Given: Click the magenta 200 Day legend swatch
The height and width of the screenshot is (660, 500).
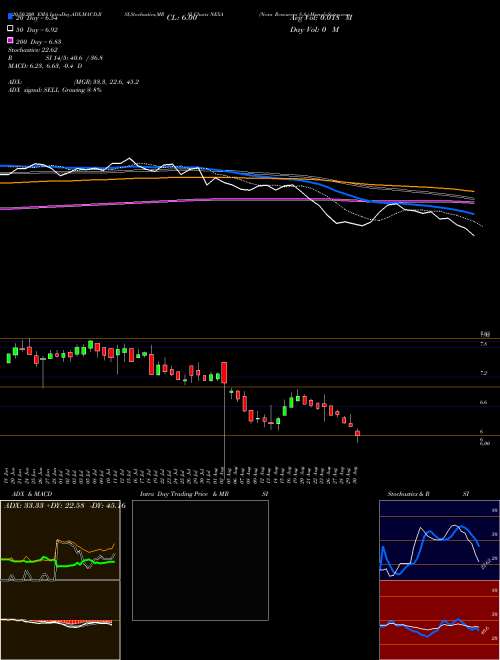Looking at the screenshot, I should coord(11,41).
